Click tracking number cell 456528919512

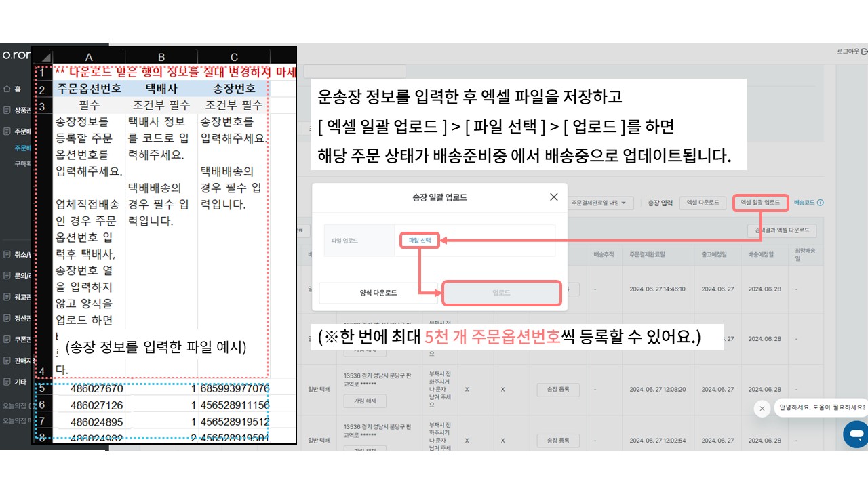(234, 421)
